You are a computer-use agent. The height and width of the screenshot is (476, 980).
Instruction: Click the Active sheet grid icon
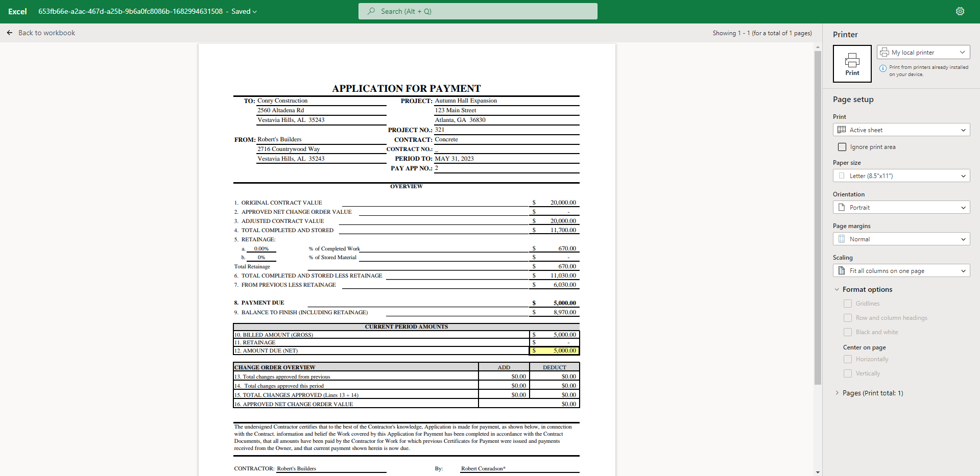[842, 130]
